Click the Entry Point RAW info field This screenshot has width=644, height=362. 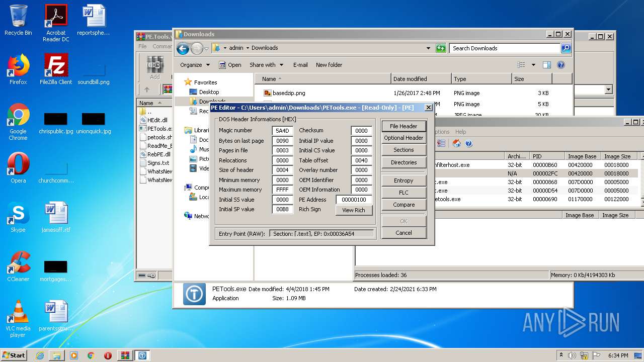pos(322,234)
